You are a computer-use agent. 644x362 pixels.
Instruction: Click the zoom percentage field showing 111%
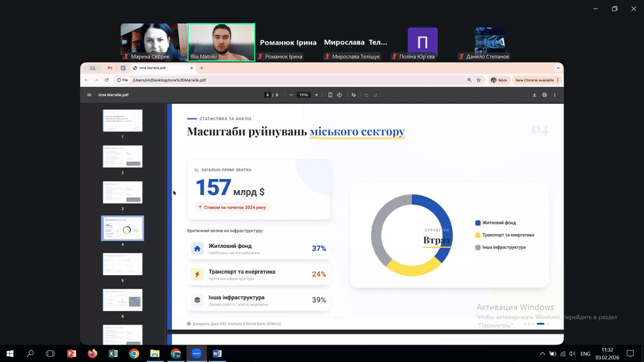click(x=304, y=95)
